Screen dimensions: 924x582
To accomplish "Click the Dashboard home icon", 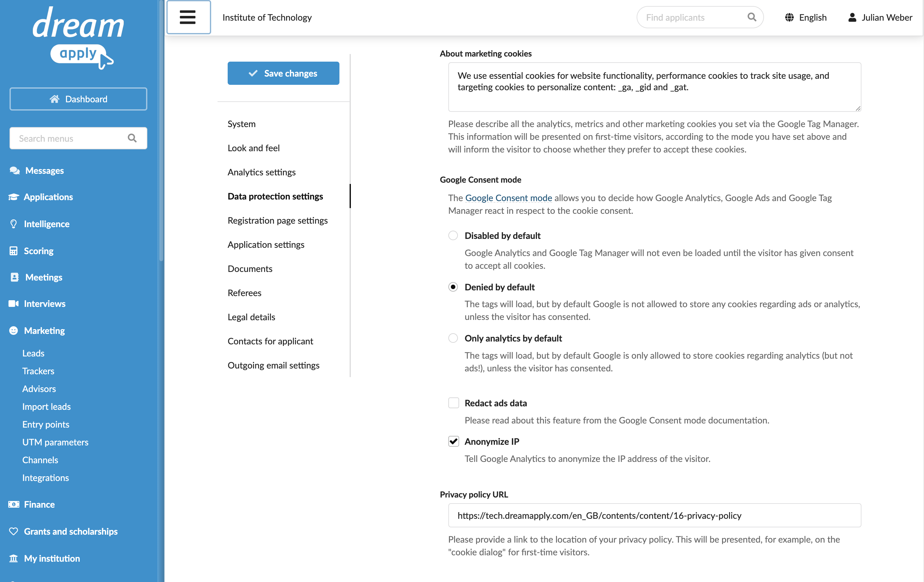I will coord(55,99).
